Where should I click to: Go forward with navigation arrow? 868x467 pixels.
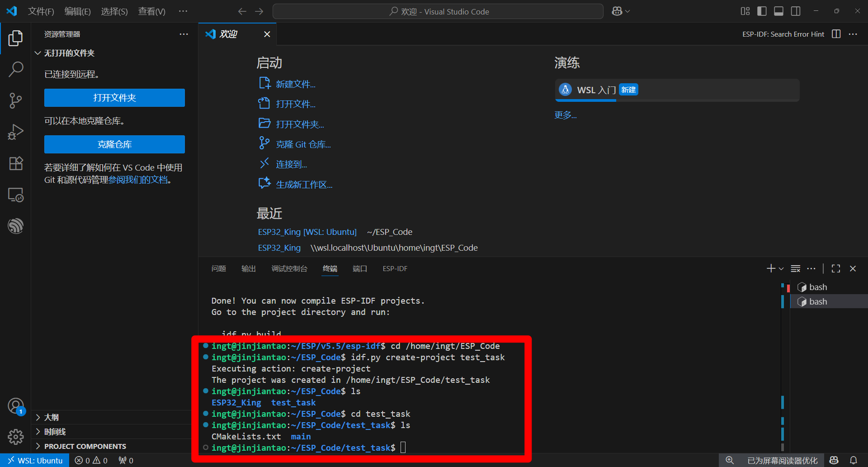pyautogui.click(x=259, y=11)
